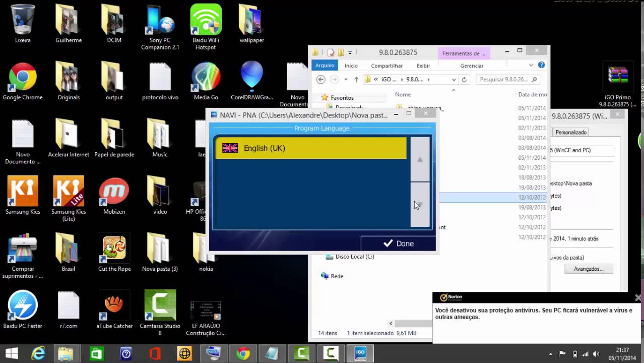This screenshot has height=363, width=644.
Task: Open the r7.com file on desktop
Action: (69, 309)
